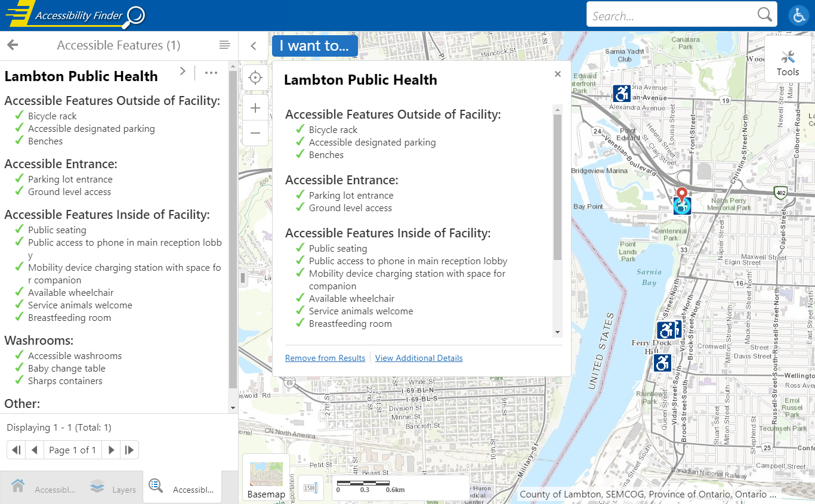Click the locate me crosshair button
815x504 pixels.
[x=255, y=78]
